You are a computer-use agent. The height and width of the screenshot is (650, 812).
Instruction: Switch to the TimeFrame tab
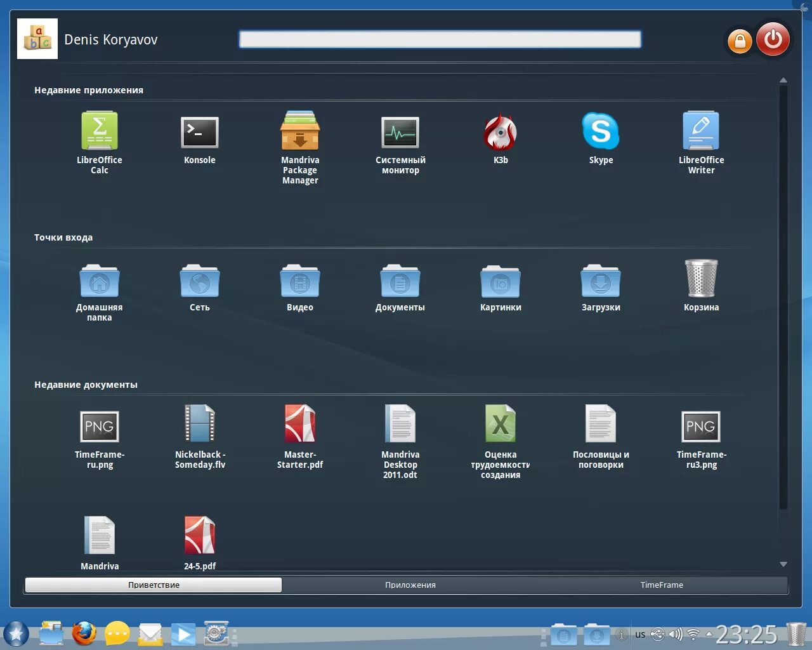click(x=662, y=585)
